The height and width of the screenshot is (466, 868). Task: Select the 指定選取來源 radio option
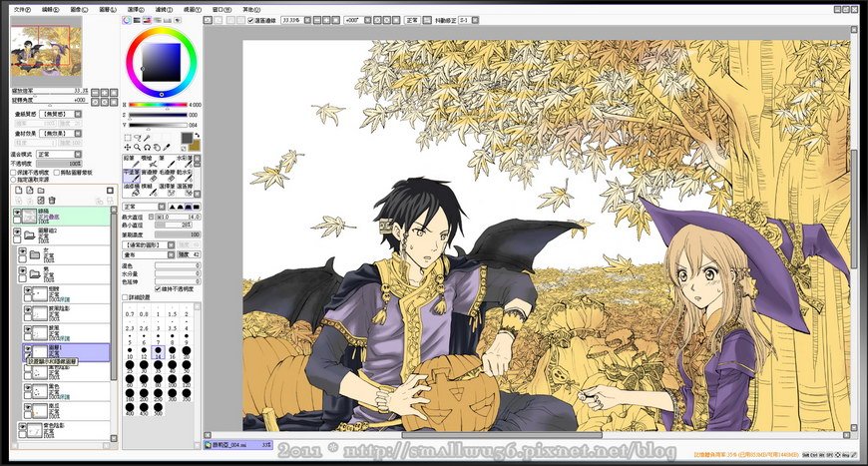[14, 180]
